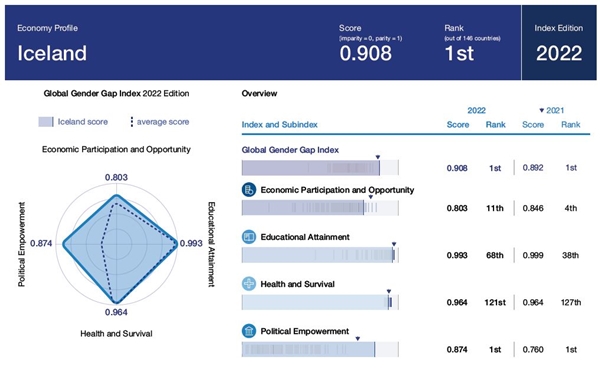Click the Iceland country title
This screenshot has height=368, width=600.
click(52, 53)
